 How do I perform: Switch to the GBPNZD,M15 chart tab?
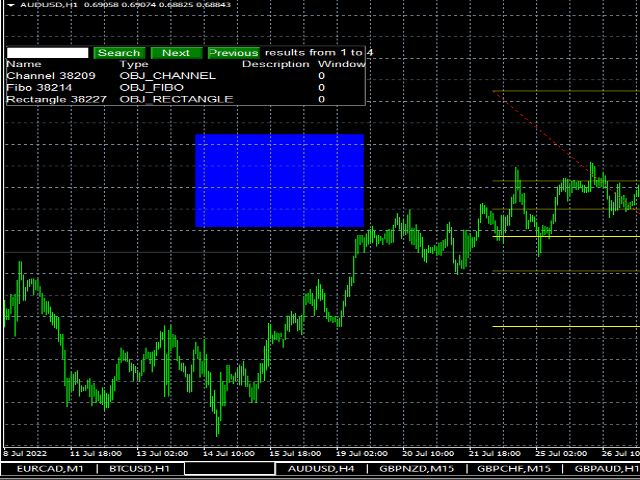(416, 469)
